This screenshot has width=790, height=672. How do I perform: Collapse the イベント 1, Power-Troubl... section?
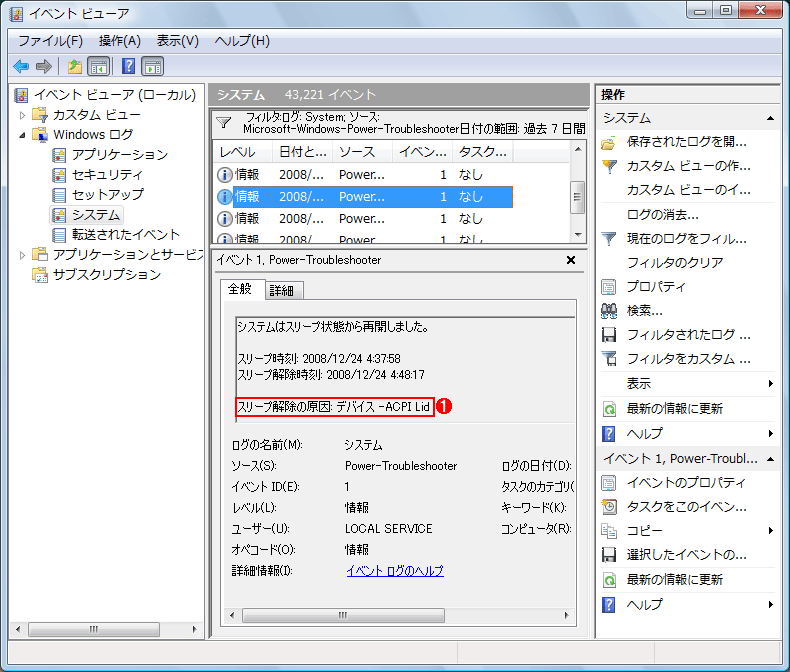click(x=770, y=459)
